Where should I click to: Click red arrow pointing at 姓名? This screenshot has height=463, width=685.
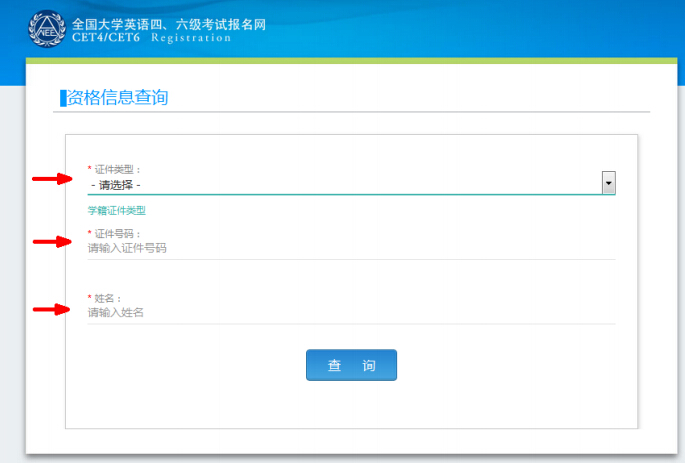(51, 309)
